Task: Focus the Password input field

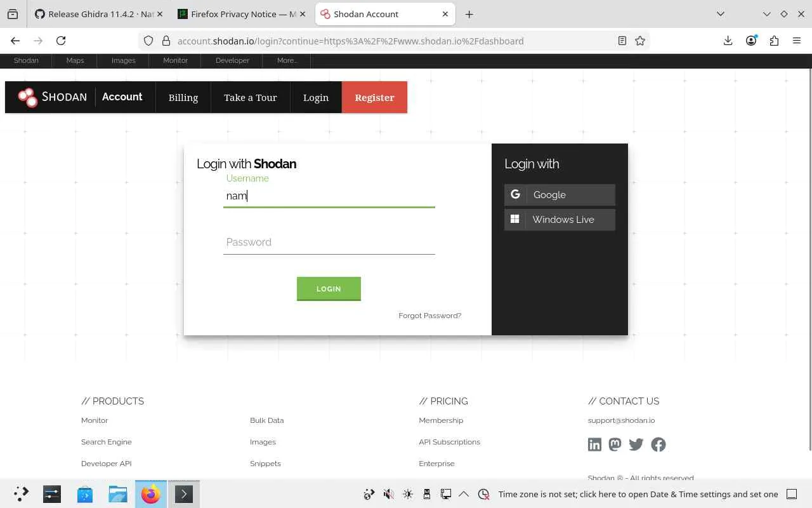Action: (329, 242)
